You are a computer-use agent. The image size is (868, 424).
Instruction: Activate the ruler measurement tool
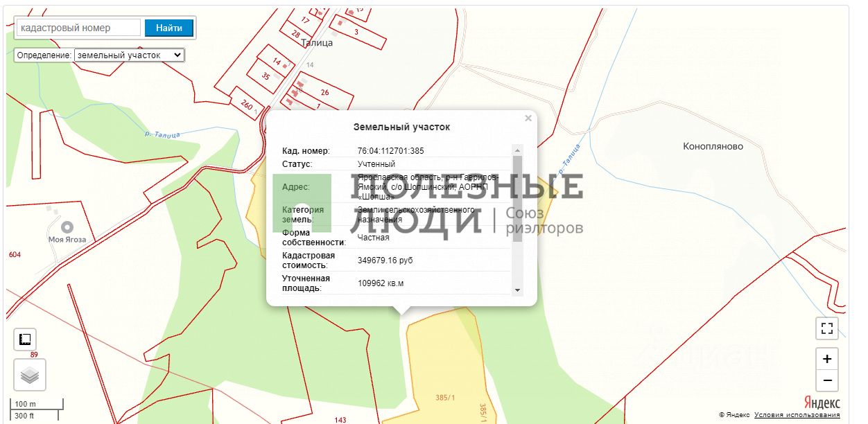pyautogui.click(x=26, y=339)
